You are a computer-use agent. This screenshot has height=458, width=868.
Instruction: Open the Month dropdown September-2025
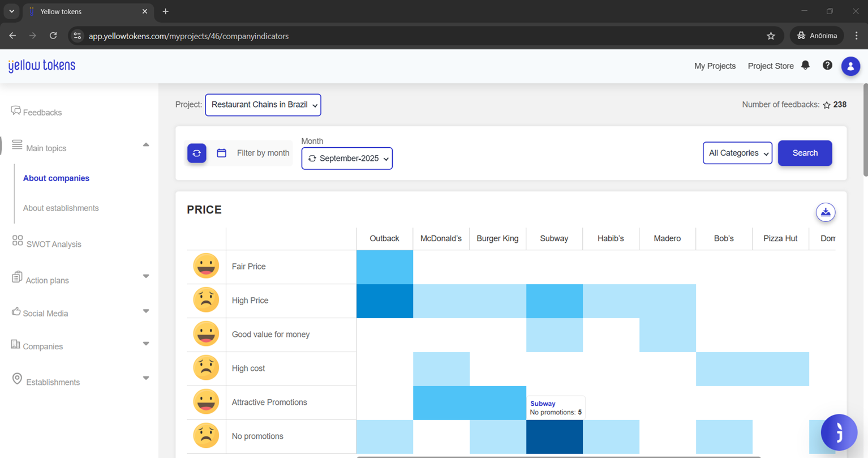point(347,159)
